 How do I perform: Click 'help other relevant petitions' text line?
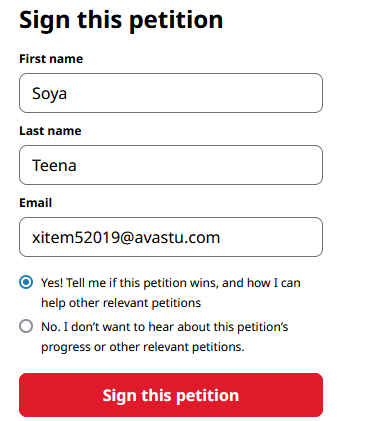click(x=121, y=303)
